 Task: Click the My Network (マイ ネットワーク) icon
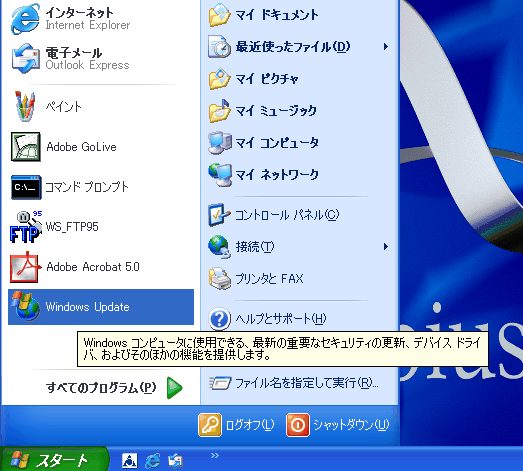tap(219, 175)
